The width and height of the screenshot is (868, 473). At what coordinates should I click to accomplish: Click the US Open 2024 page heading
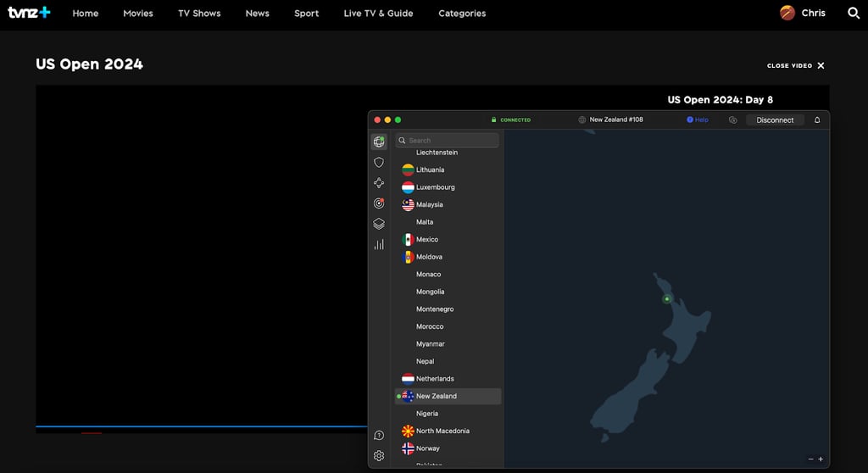click(x=89, y=64)
